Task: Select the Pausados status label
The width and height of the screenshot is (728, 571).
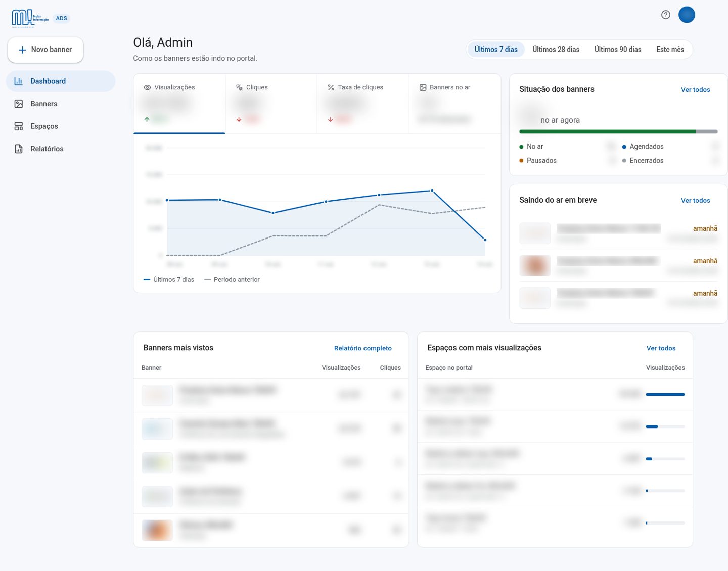Action: coord(541,161)
